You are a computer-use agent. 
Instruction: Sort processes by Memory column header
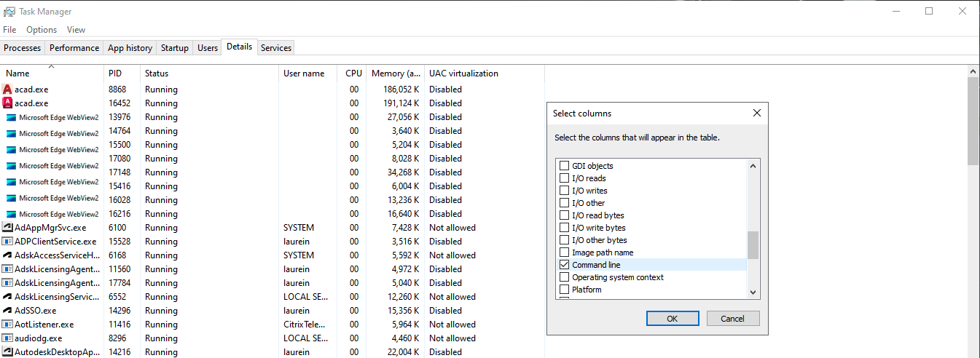click(x=396, y=73)
